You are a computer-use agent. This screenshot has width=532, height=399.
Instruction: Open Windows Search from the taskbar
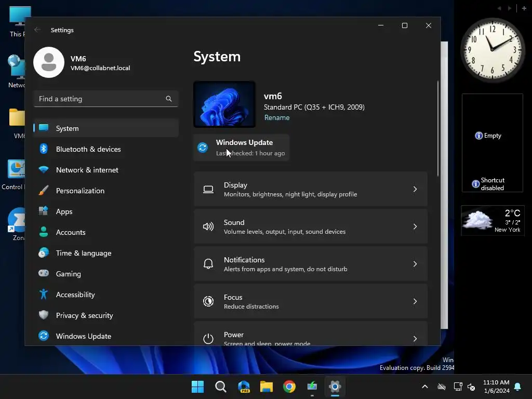[220, 387]
